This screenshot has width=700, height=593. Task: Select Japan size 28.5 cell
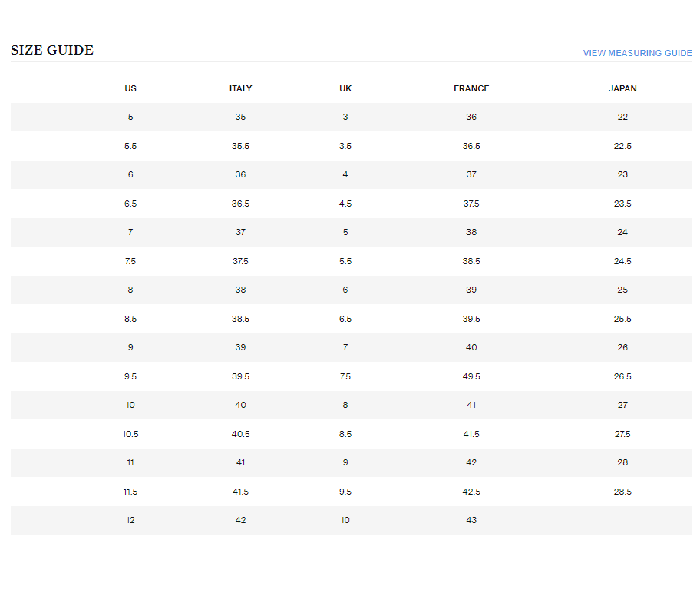622,492
